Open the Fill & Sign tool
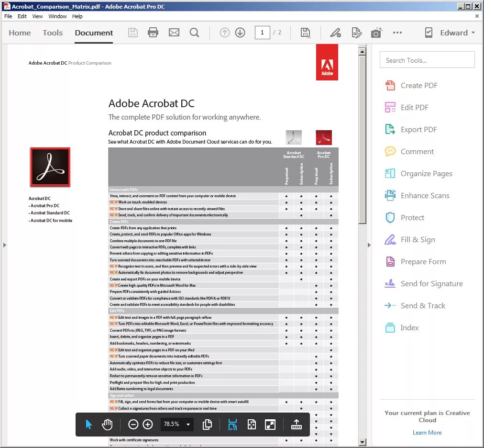 410,239
